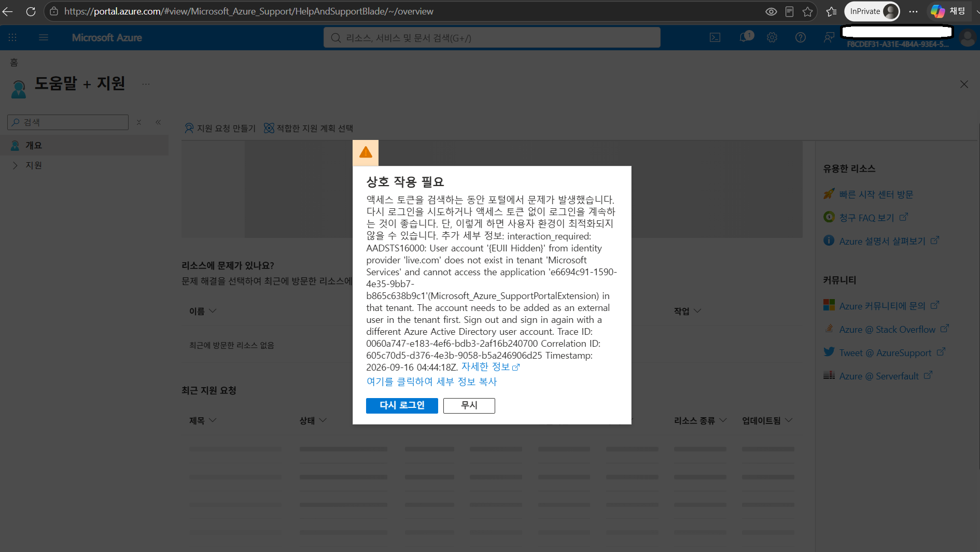Screen dimensions: 980x552
Task: Click the sidebar 검색 input field
Action: click(x=68, y=122)
